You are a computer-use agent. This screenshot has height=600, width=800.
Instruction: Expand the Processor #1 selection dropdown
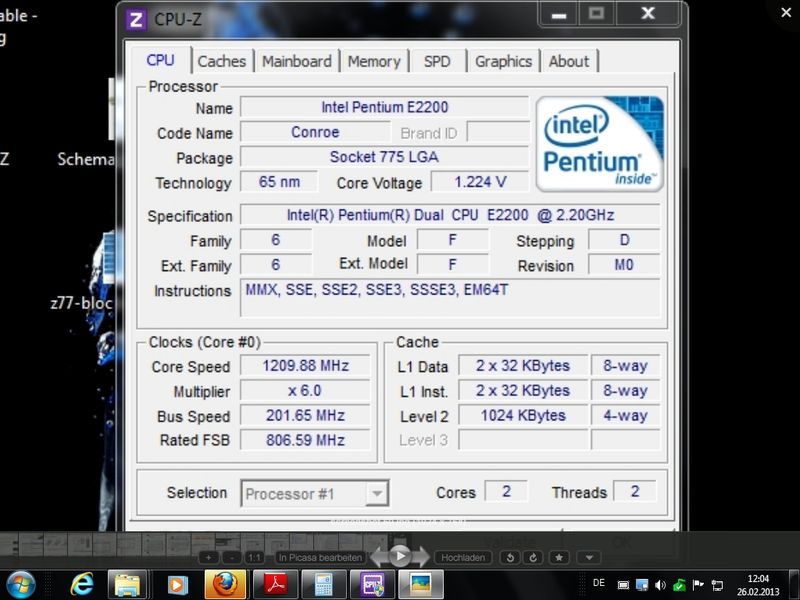pos(376,493)
